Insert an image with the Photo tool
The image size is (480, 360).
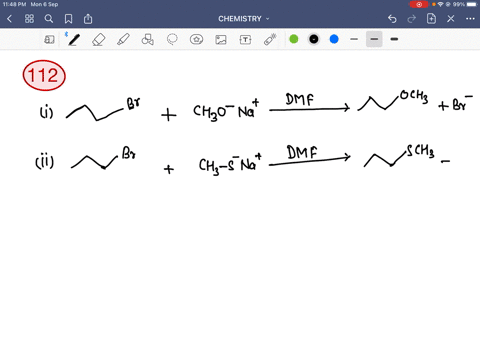click(221, 40)
